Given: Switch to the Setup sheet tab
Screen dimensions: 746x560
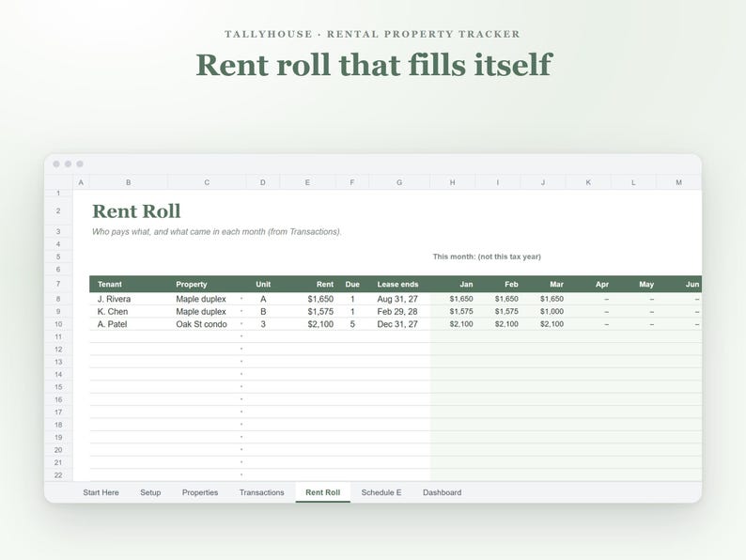Looking at the screenshot, I should pos(150,492).
